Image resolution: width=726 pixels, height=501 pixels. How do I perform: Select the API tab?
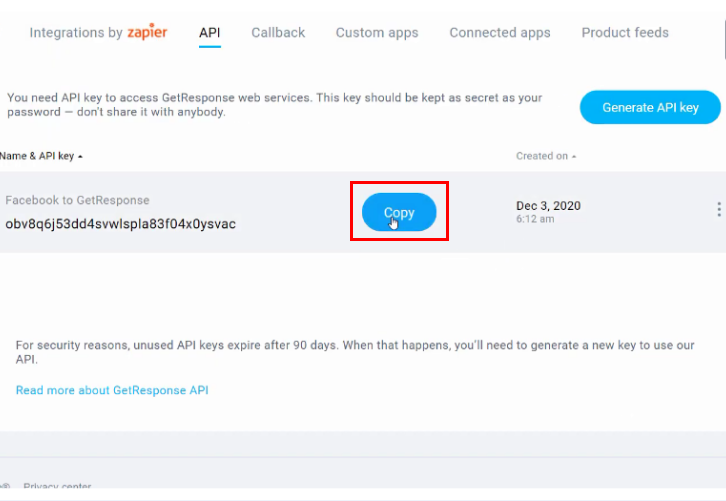click(x=210, y=33)
